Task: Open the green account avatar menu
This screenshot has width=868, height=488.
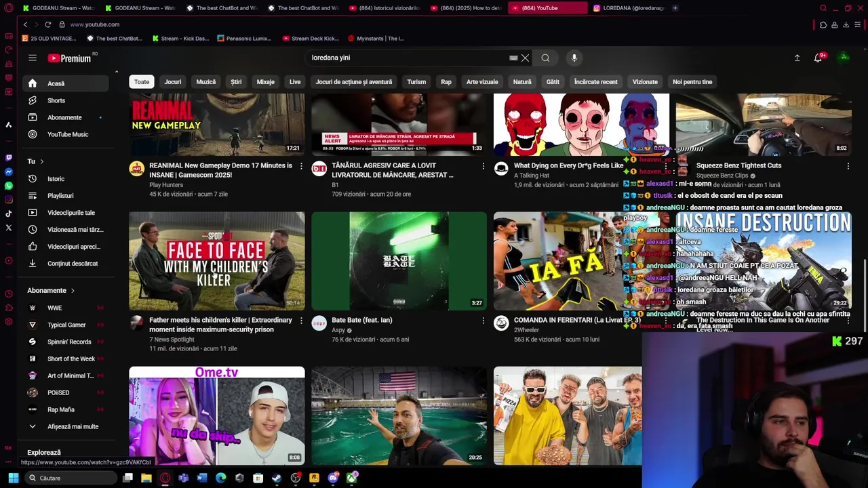Action: [844, 58]
